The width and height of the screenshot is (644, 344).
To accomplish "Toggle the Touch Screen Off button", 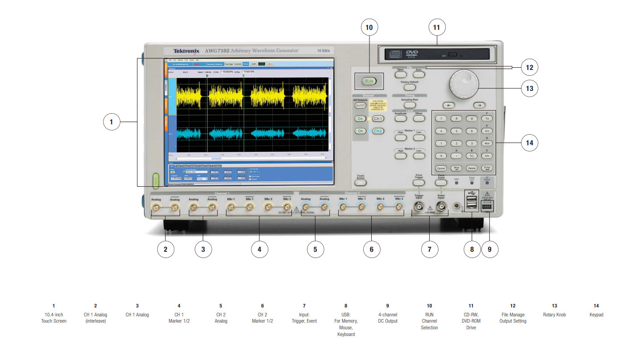I will click(x=361, y=183).
